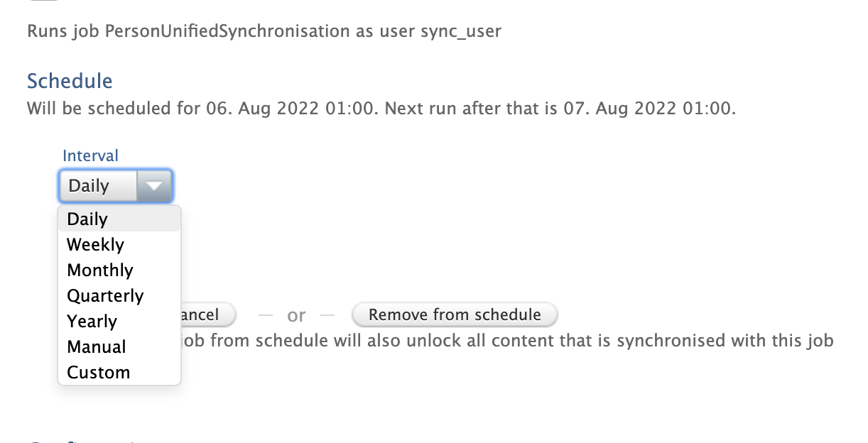This screenshot has height=443, width=868.
Task: Pick Quarterly from the interval choices
Action: (x=105, y=295)
